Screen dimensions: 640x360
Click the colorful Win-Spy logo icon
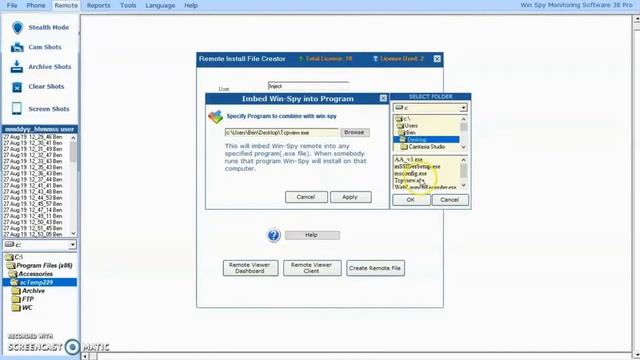pos(216,117)
